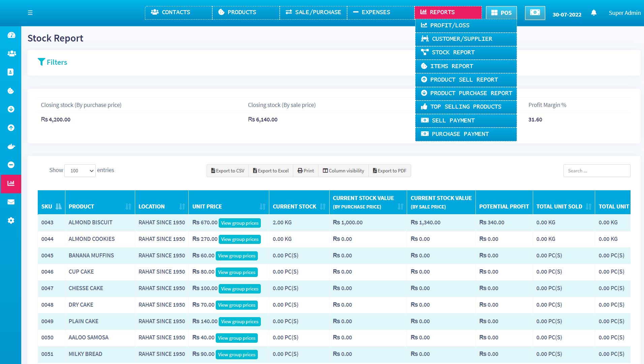Open Column visibility options
Viewport: 644px width, 364px height.
coord(343,171)
